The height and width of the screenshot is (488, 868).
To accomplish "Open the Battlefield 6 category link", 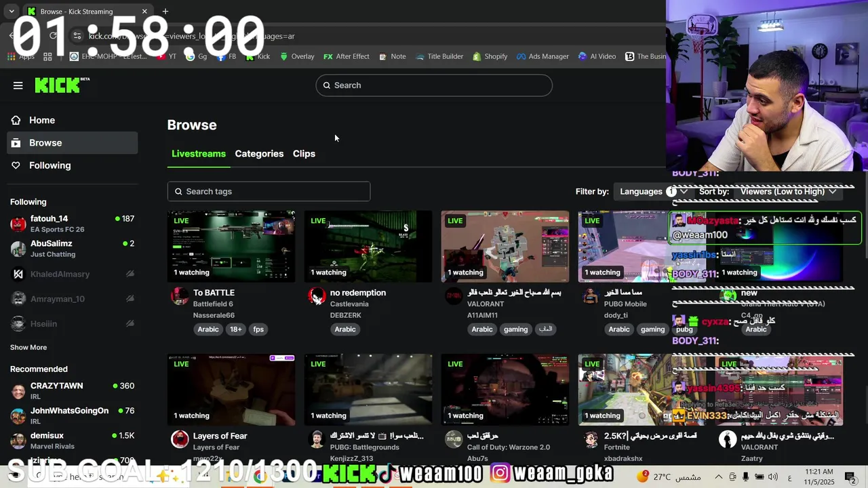I will [213, 304].
